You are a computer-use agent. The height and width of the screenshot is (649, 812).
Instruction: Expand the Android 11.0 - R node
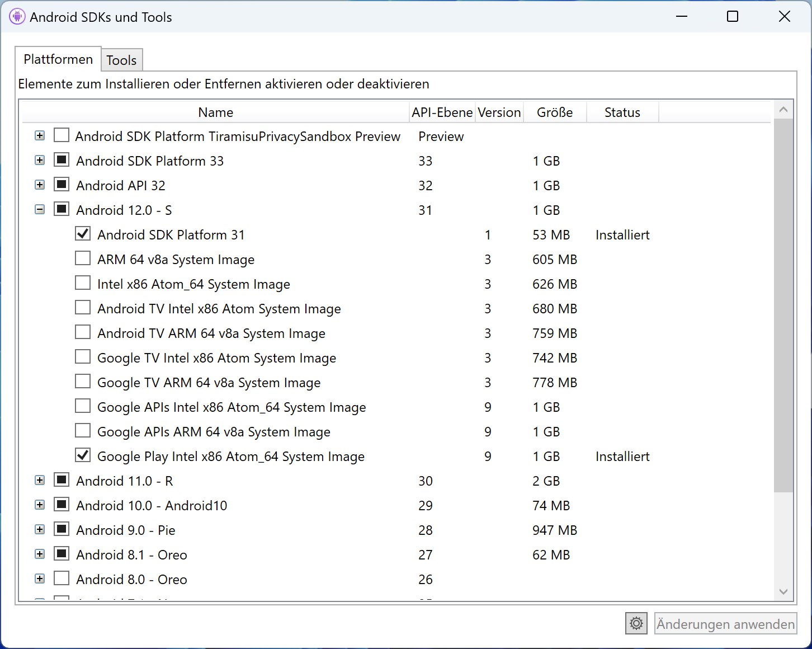pyautogui.click(x=40, y=480)
